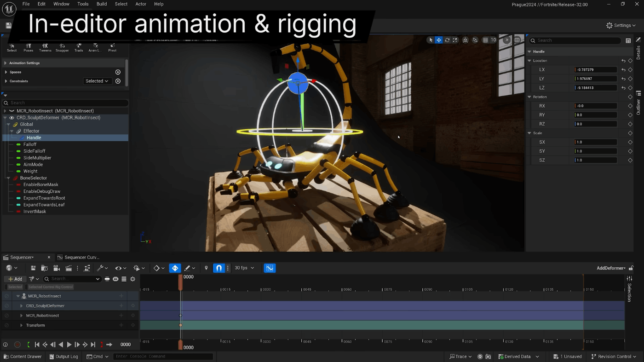
Task: Click the viewport layout grid icon
Action: point(517,40)
